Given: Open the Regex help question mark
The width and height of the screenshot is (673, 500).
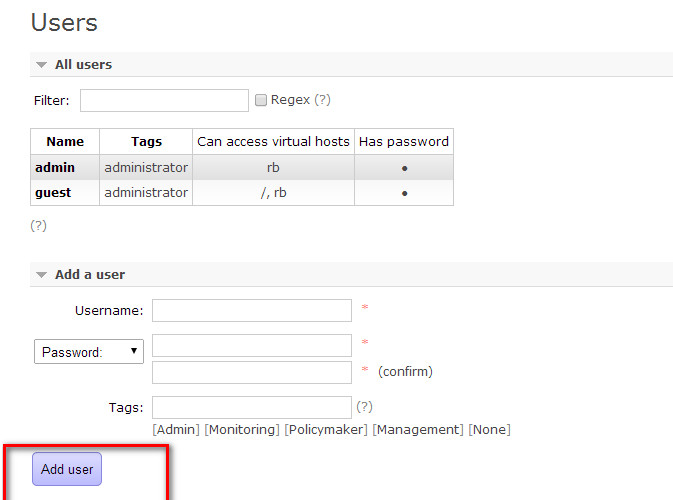Looking at the screenshot, I should 322,100.
